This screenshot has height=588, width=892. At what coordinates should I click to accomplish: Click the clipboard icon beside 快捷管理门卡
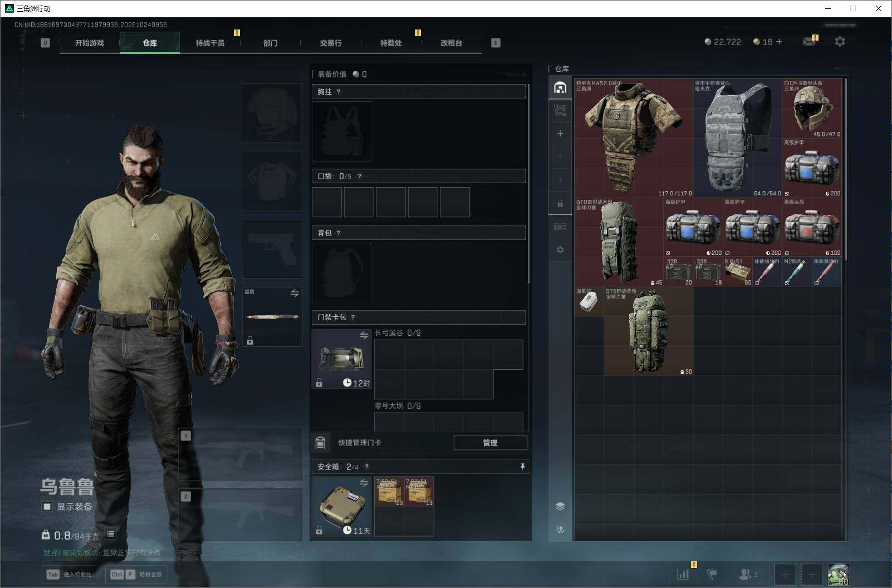[320, 443]
